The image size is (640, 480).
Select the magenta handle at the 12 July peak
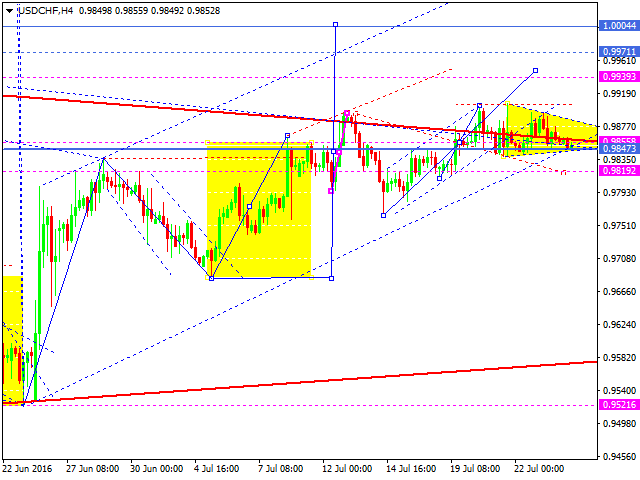pos(347,112)
